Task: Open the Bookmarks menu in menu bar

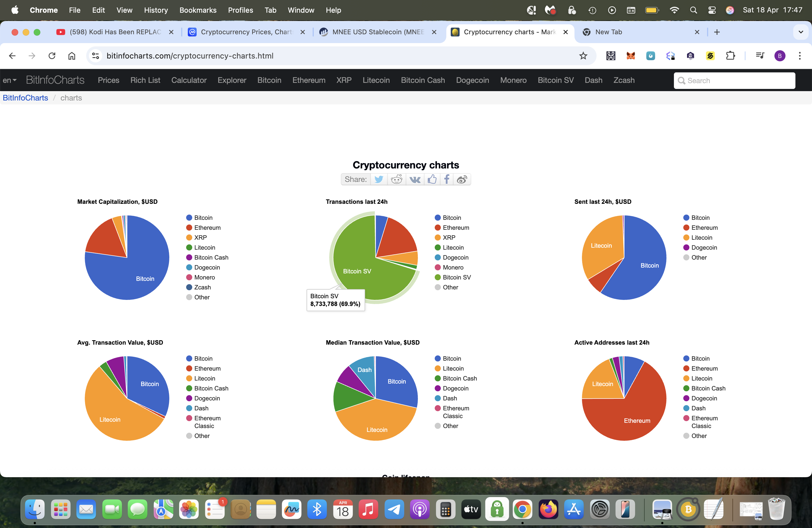Action: click(x=198, y=10)
